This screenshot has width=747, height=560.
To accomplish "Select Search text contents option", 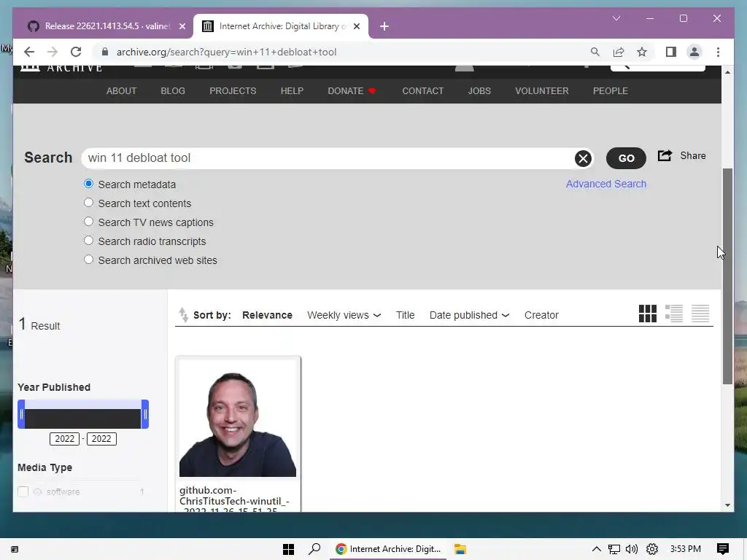I will point(88,203).
